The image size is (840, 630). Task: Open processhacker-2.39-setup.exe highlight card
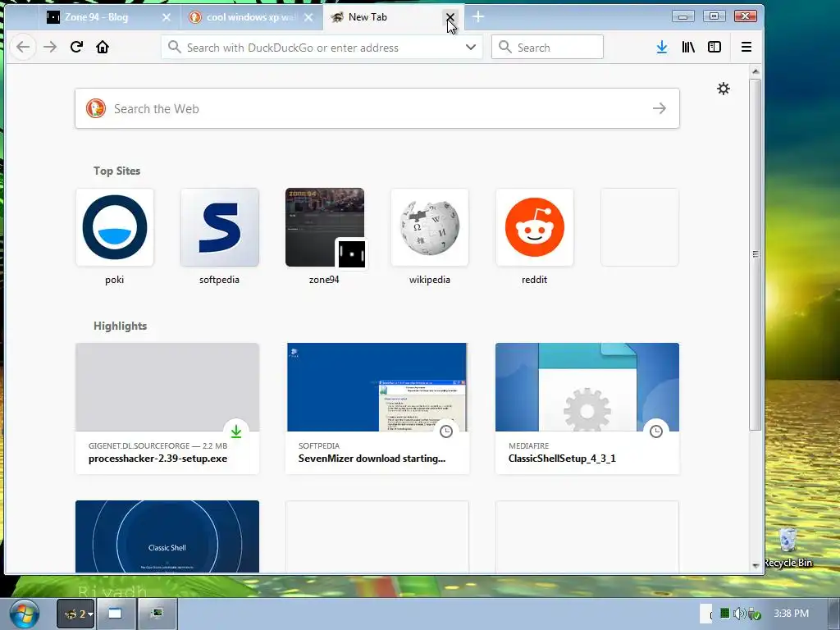point(167,409)
